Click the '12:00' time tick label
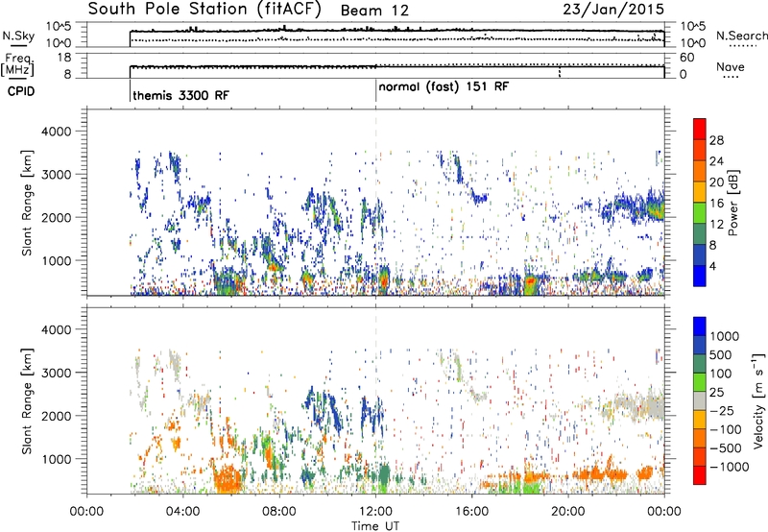Screen dimensions: 768x532 pyautogui.click(x=375, y=512)
